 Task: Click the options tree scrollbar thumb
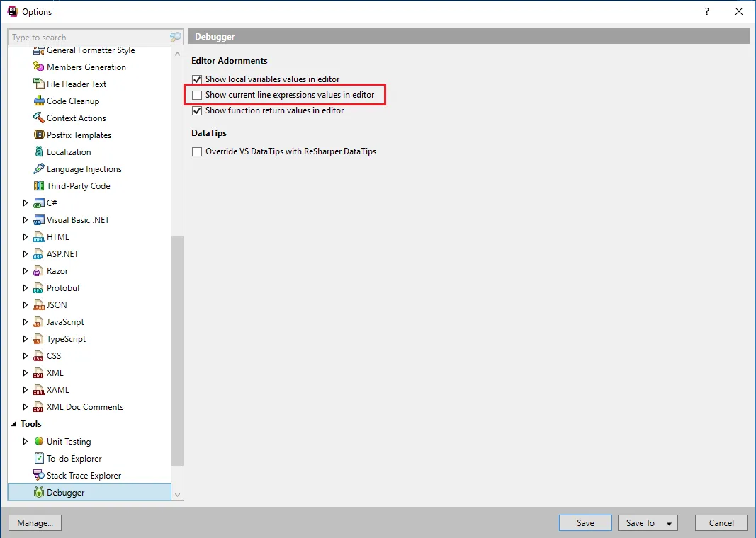[x=177, y=350]
